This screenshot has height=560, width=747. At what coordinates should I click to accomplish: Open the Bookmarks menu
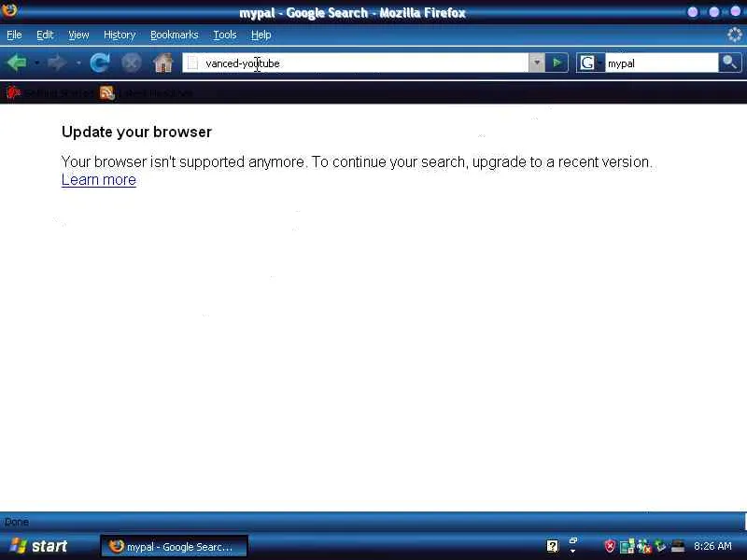coord(175,35)
